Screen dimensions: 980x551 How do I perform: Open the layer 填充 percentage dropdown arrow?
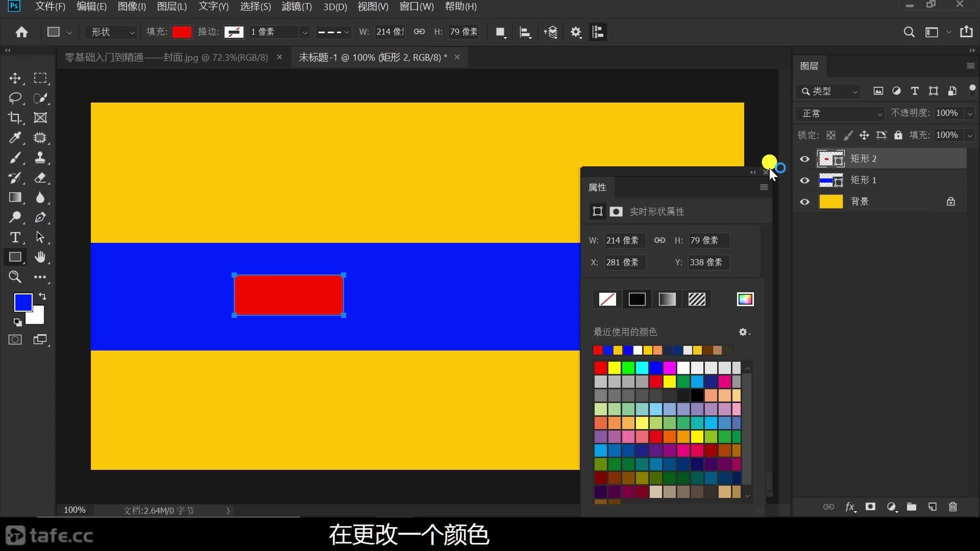pos(970,135)
